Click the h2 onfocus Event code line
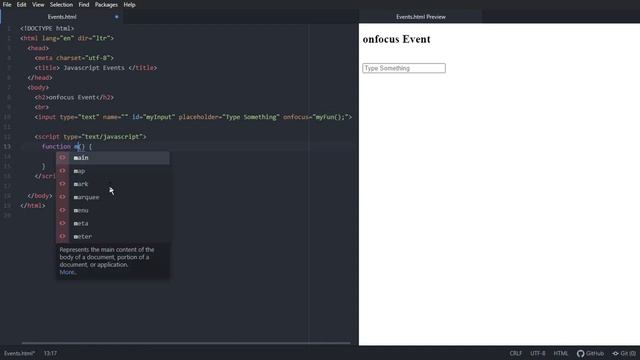This screenshot has width=640, height=360. pos(74,97)
